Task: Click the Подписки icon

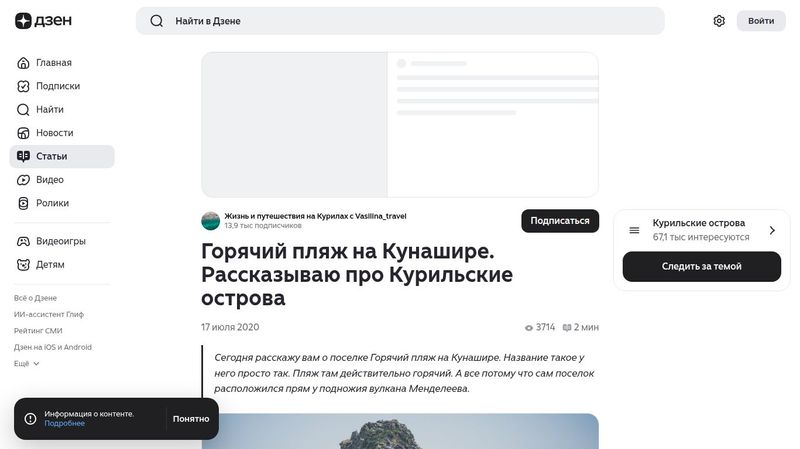Action: [23, 86]
